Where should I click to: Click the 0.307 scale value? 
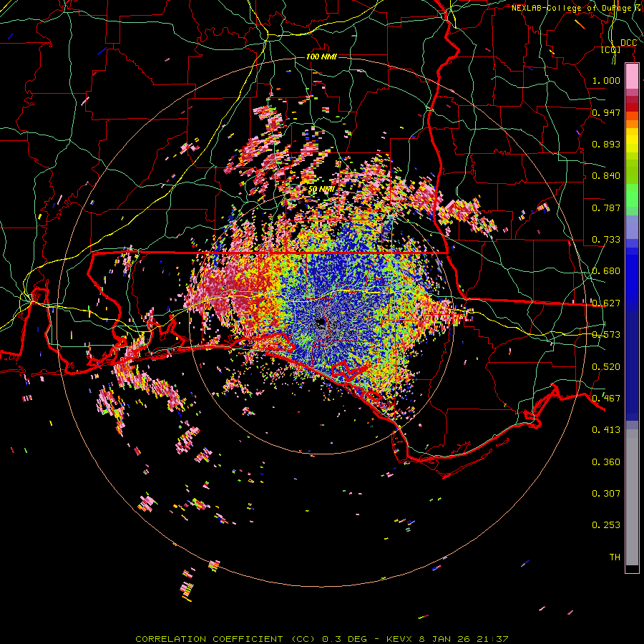coord(606,494)
